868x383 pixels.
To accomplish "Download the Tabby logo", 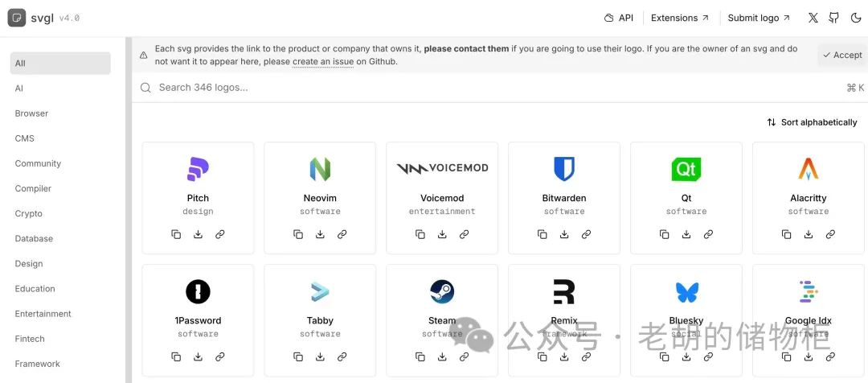I will click(320, 357).
